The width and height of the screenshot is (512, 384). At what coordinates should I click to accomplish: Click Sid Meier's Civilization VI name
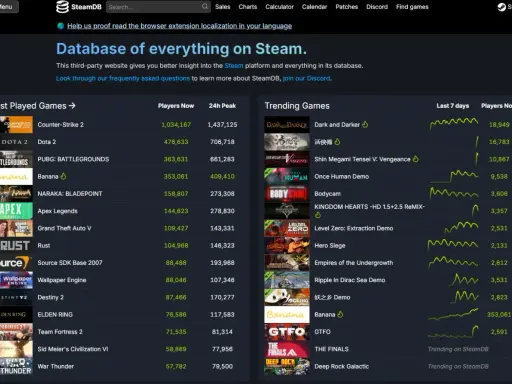(73, 349)
